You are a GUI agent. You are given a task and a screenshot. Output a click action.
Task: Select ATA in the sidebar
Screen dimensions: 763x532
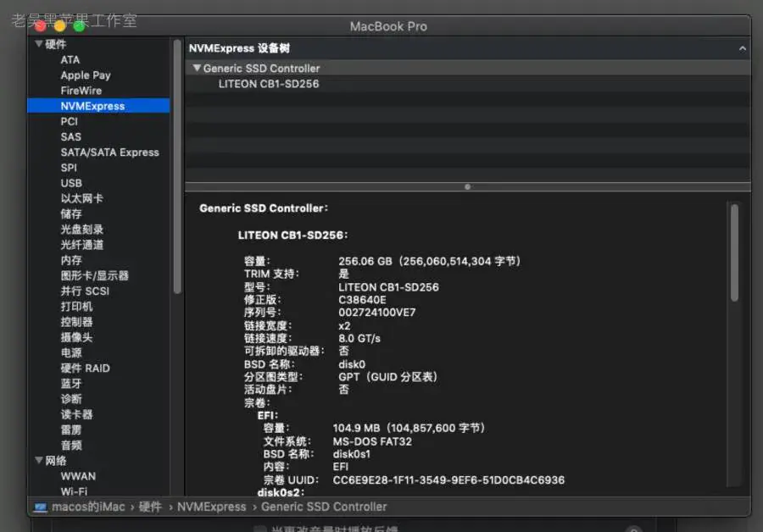pyautogui.click(x=70, y=60)
